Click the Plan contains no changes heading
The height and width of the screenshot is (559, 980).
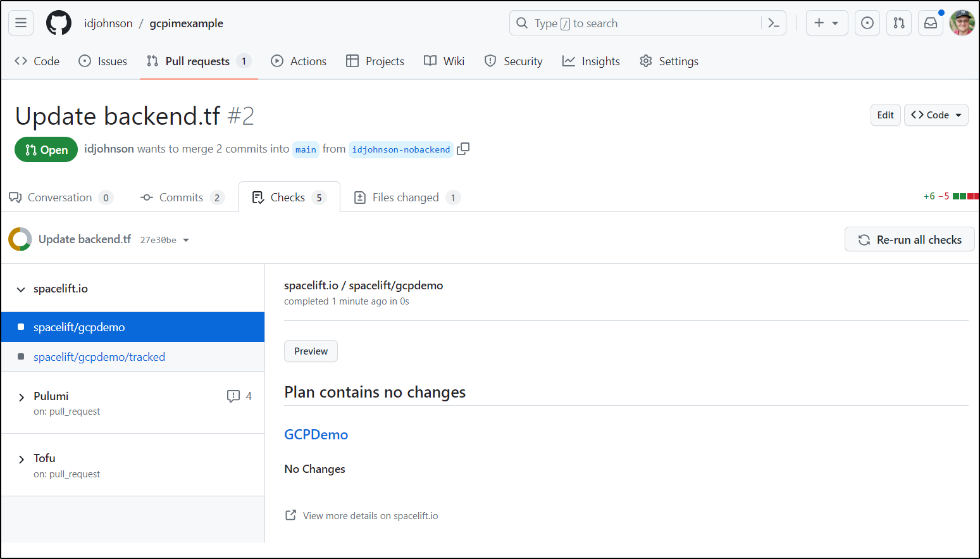tap(375, 392)
